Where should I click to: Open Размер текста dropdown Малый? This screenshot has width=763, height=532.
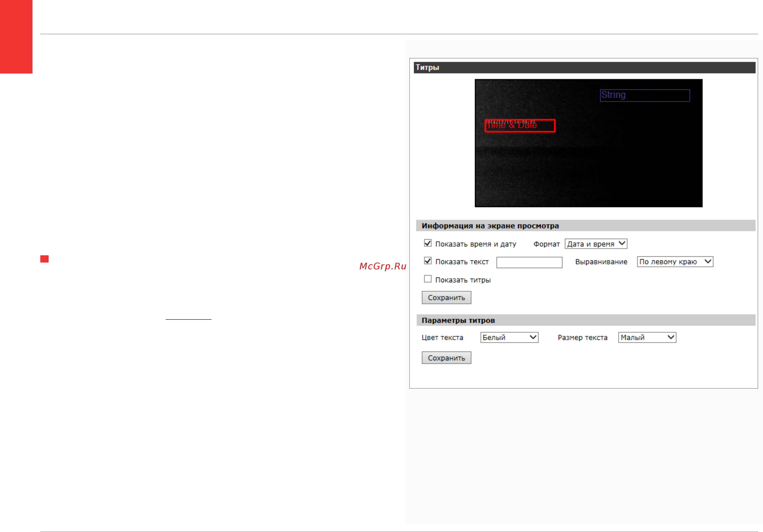point(647,337)
